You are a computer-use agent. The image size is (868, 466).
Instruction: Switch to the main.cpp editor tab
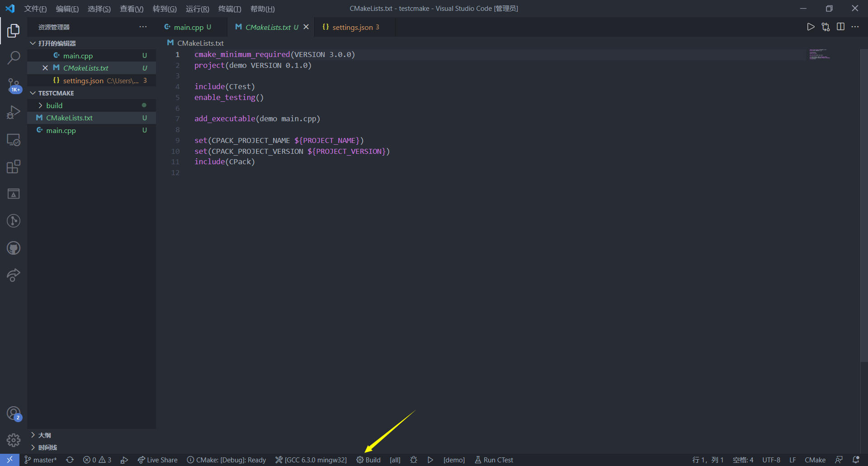pyautogui.click(x=192, y=27)
